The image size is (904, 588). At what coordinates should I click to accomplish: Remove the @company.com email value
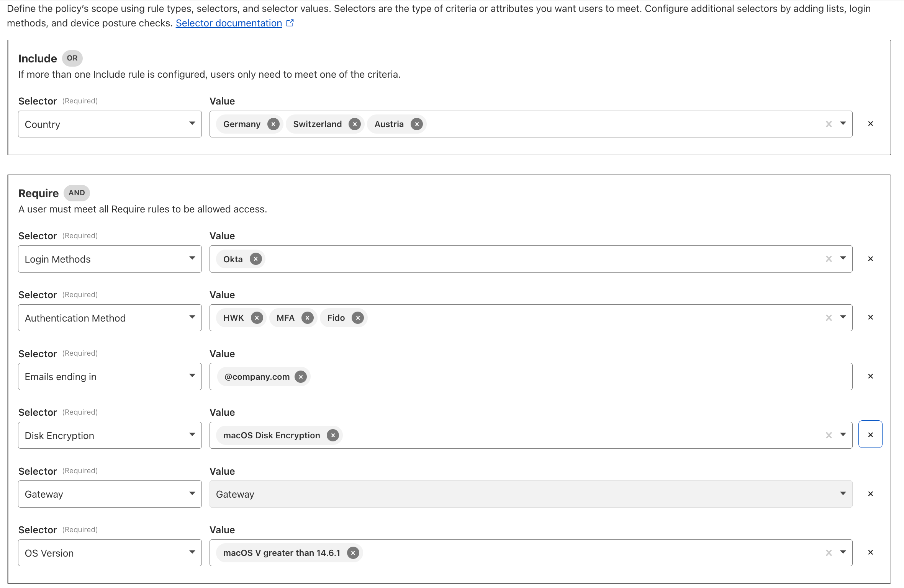pos(301,376)
